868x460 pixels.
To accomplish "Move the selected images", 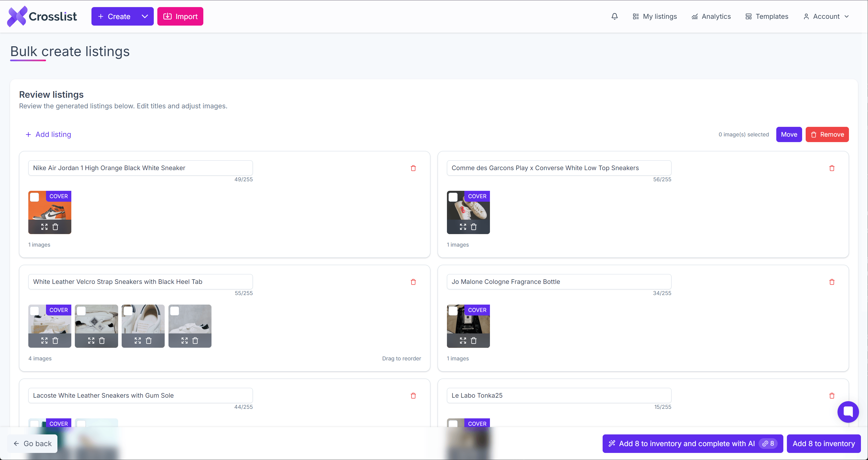I will click(x=789, y=134).
